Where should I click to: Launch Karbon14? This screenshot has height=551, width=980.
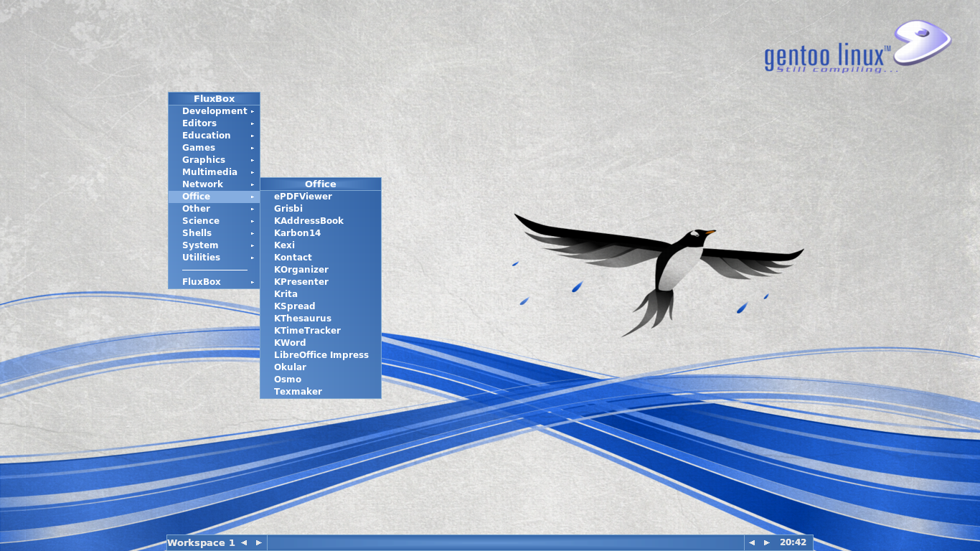pos(320,233)
